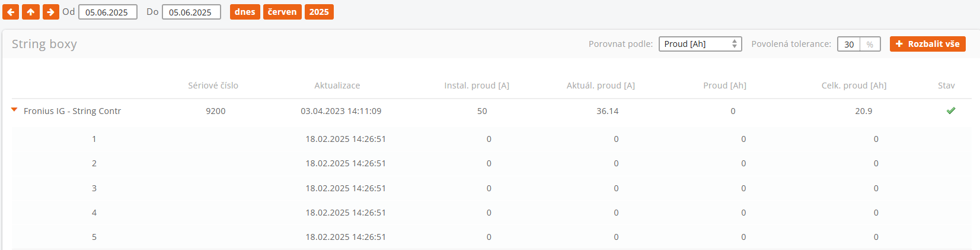
Task: Select the 2025 year button
Action: 319,12
